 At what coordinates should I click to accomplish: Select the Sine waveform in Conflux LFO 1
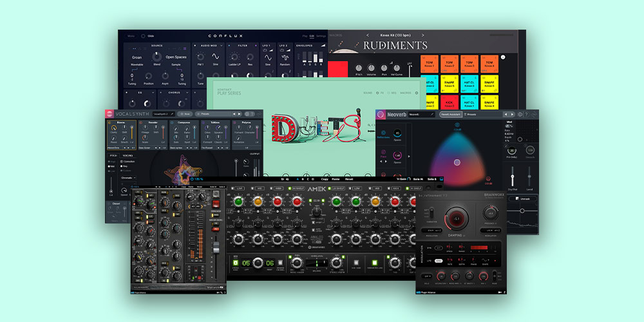(x=268, y=57)
